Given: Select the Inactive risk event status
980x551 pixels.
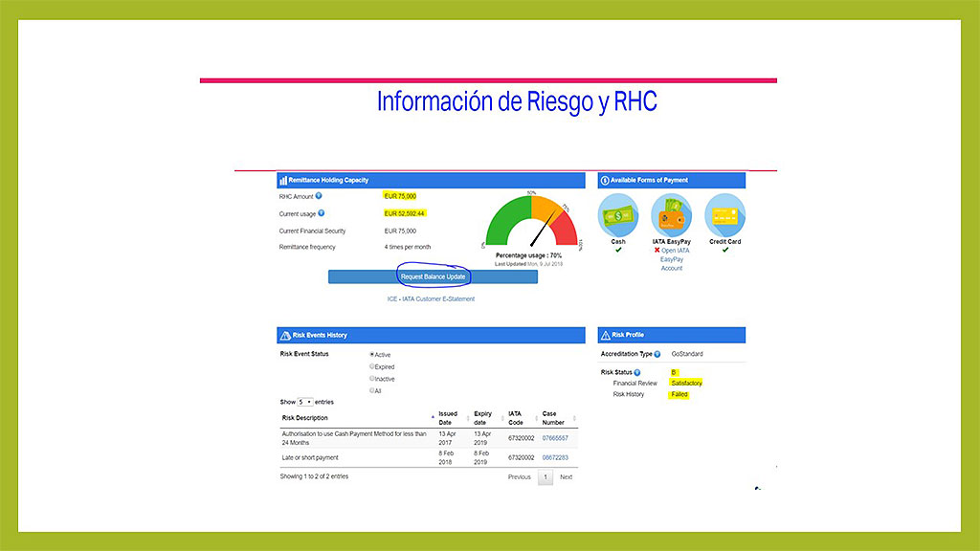Looking at the screenshot, I should click(x=372, y=379).
